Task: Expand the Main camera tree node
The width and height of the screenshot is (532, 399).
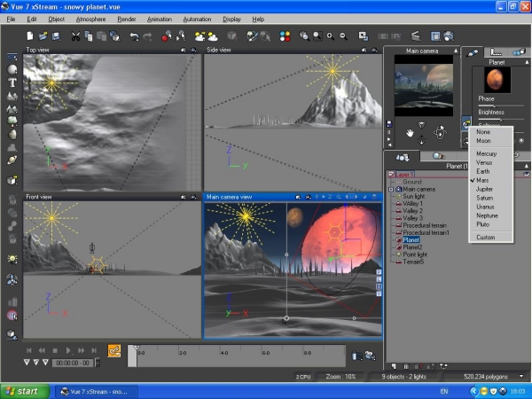Action: pos(391,190)
